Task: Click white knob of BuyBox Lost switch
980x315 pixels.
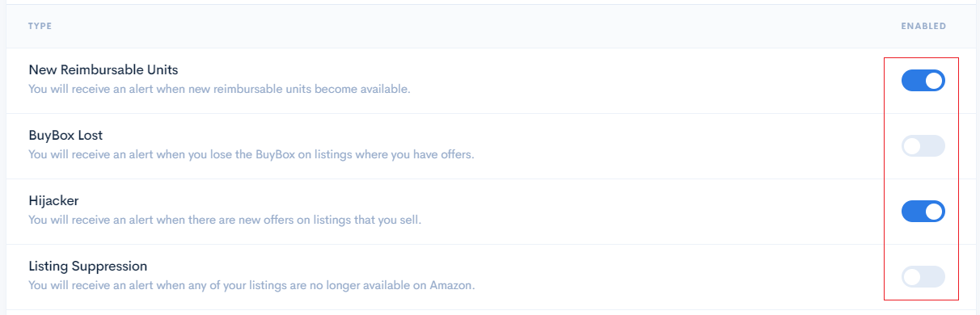Action: coord(913,146)
